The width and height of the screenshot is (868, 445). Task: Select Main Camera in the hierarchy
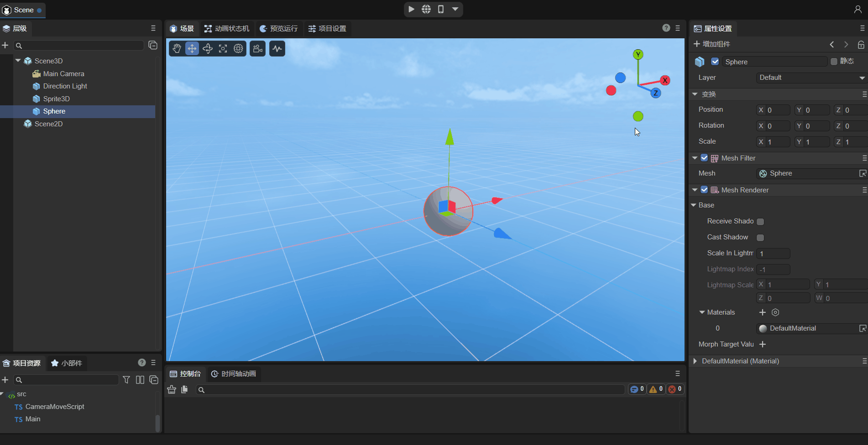(63, 74)
